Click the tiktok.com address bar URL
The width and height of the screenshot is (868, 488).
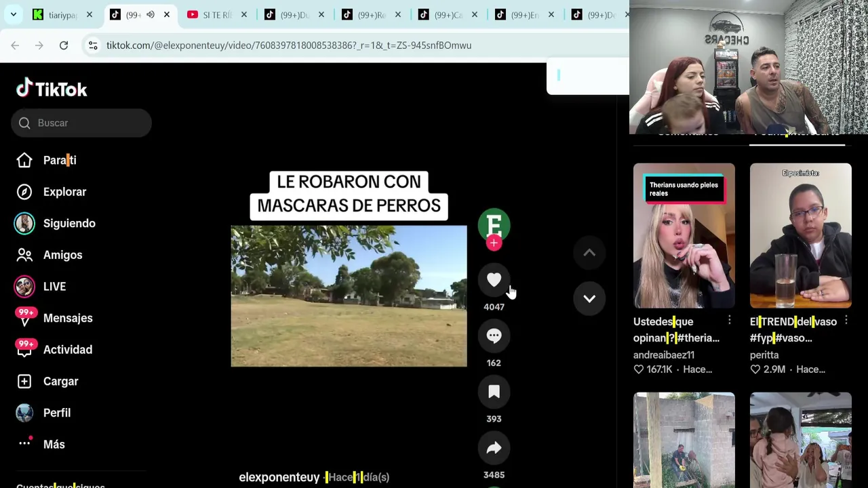point(289,45)
